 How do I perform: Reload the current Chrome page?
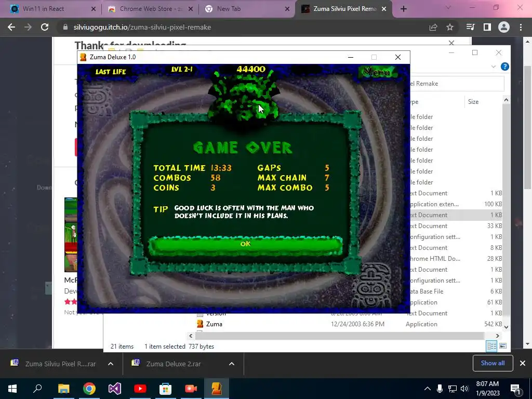pyautogui.click(x=45, y=27)
